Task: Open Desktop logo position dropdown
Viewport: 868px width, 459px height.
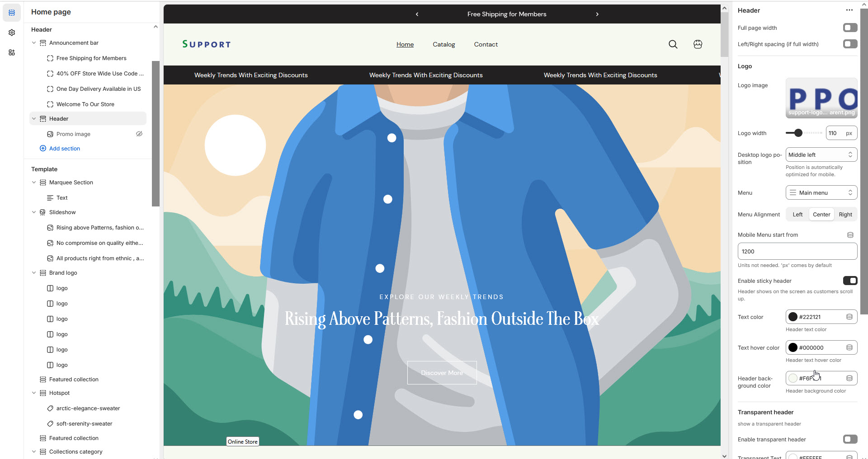Action: 821,155
